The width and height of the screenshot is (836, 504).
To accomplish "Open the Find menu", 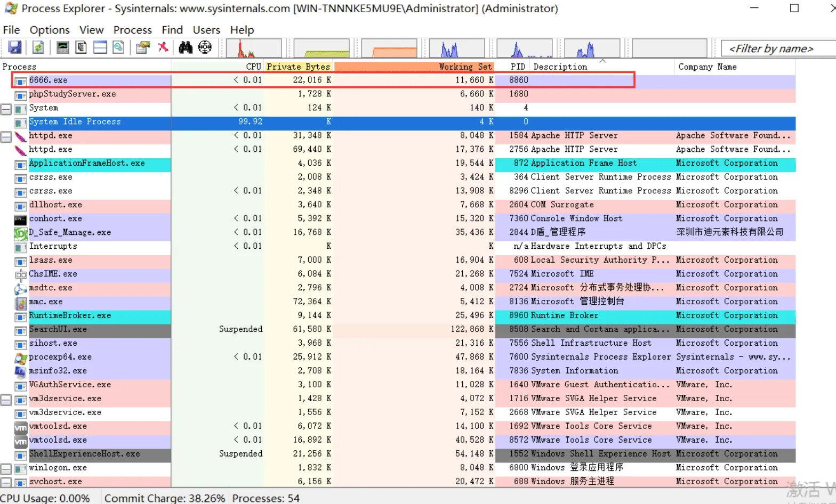I will (x=172, y=30).
